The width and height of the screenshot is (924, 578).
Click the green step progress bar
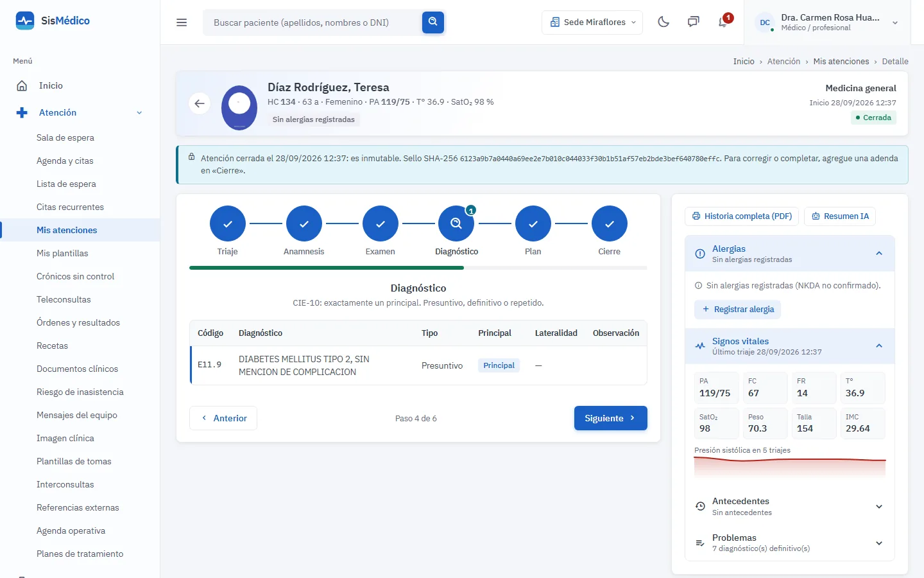pos(327,268)
